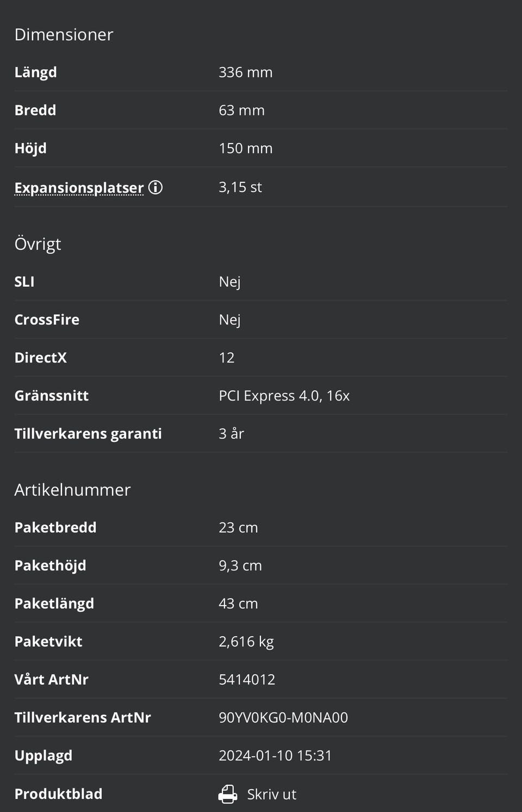Expand the Dimensioner section header
Screen dimensions: 522x812
pos(64,34)
